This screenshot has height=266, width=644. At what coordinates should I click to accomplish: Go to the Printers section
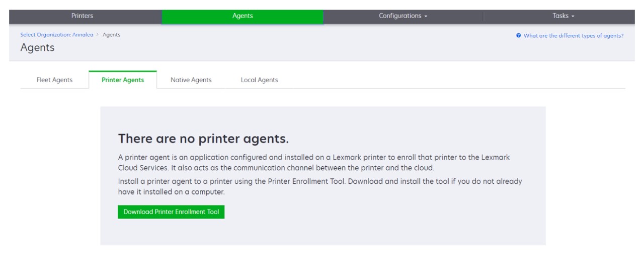tap(83, 16)
